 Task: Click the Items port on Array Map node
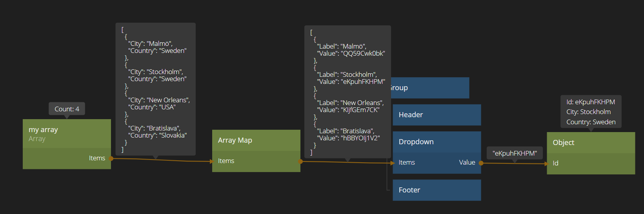226,161
